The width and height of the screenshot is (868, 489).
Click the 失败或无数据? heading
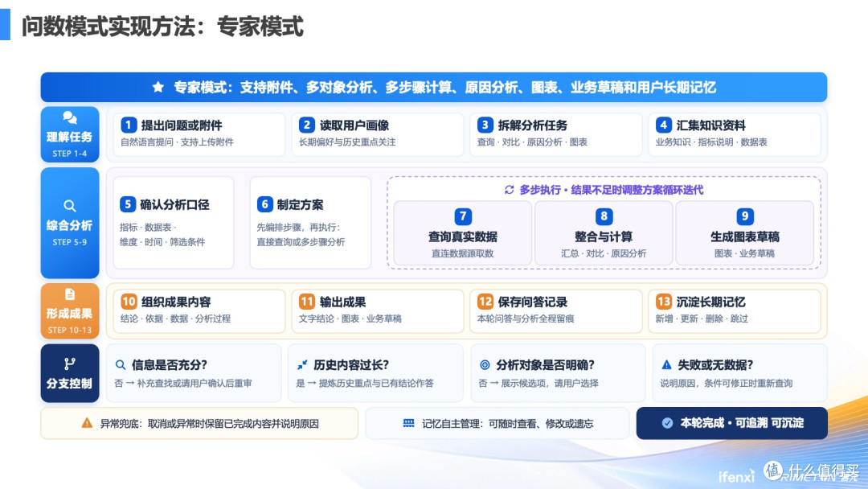pyautogui.click(x=715, y=365)
